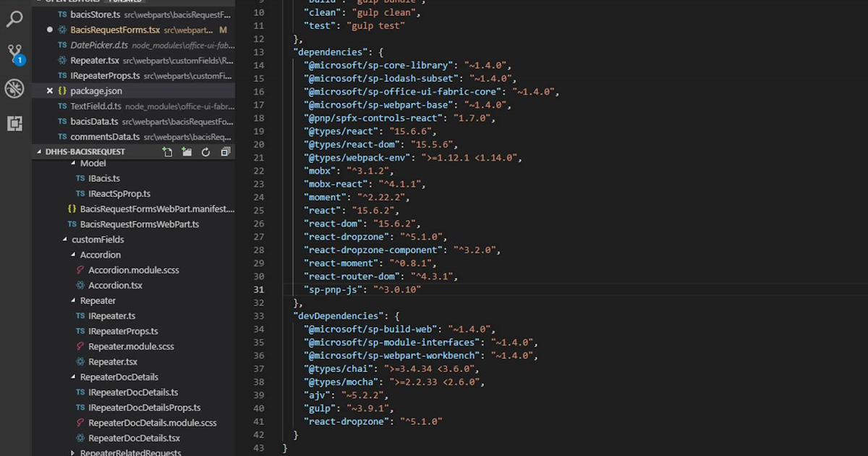This screenshot has height=456, width=868.
Task: Click unsaved dot beside BacisRequestForms.tsx
Action: (50, 30)
